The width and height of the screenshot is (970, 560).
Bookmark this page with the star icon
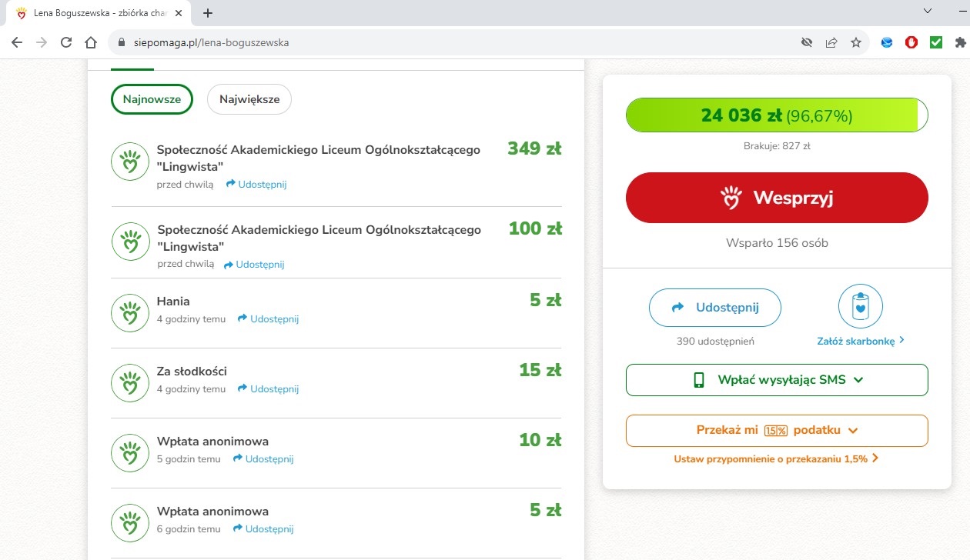click(856, 43)
